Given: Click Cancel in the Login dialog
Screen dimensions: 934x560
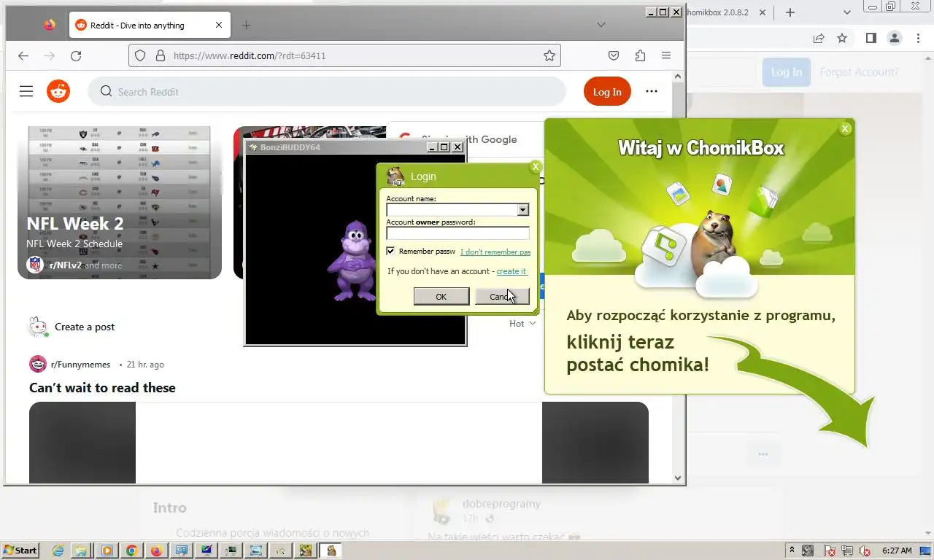Looking at the screenshot, I should pos(502,296).
